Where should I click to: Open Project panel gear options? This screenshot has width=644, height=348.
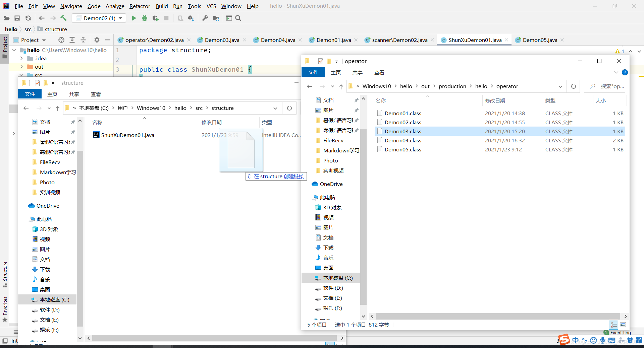pyautogui.click(x=97, y=40)
